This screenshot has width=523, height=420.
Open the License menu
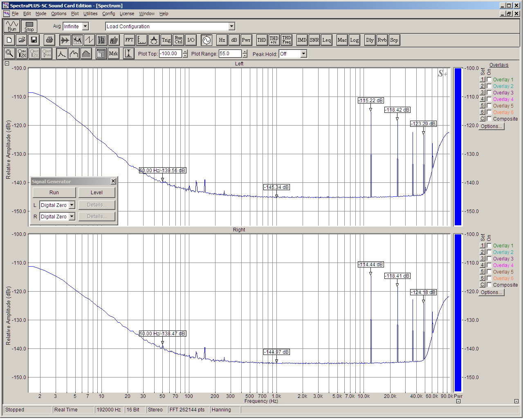(127, 13)
